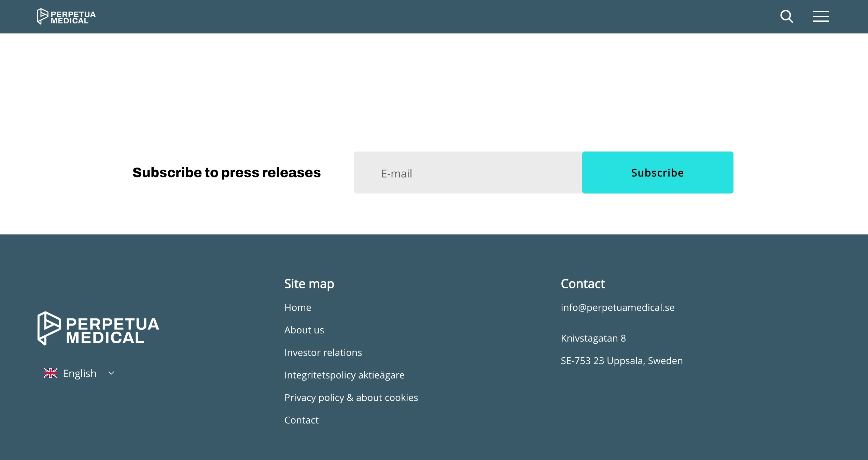Viewport: 868px width, 460px height.
Task: Open Privacy policy & about cookies
Action: click(x=351, y=398)
